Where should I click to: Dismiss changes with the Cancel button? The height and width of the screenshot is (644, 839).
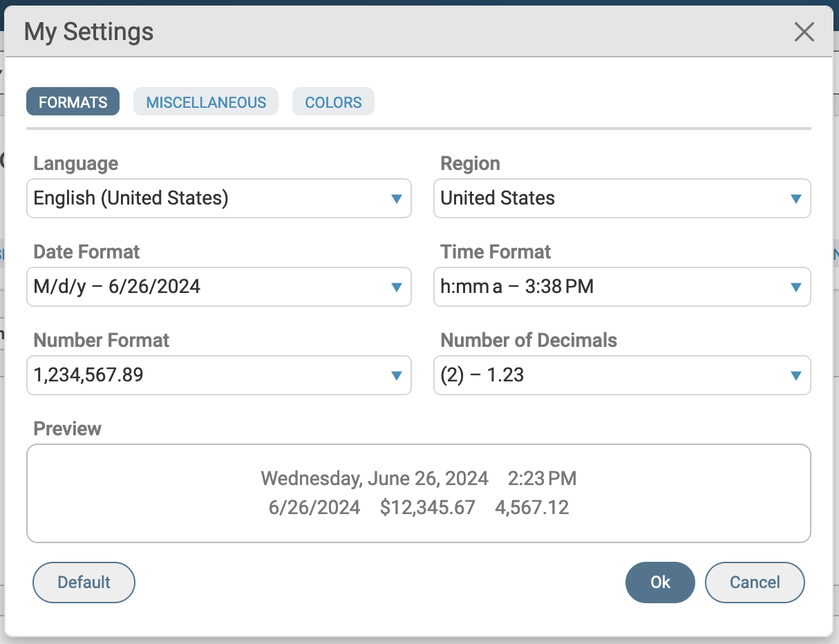(755, 583)
